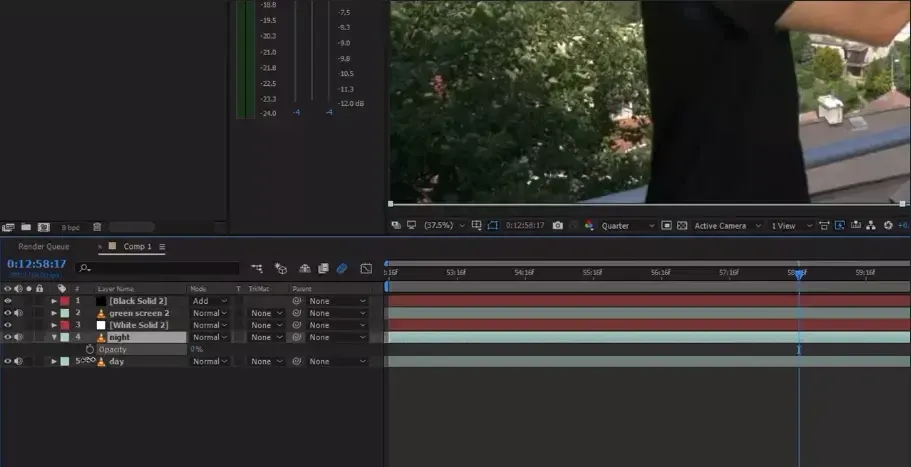Toggle visibility of the day layer
Screen dimensions: 911x467
7,361
